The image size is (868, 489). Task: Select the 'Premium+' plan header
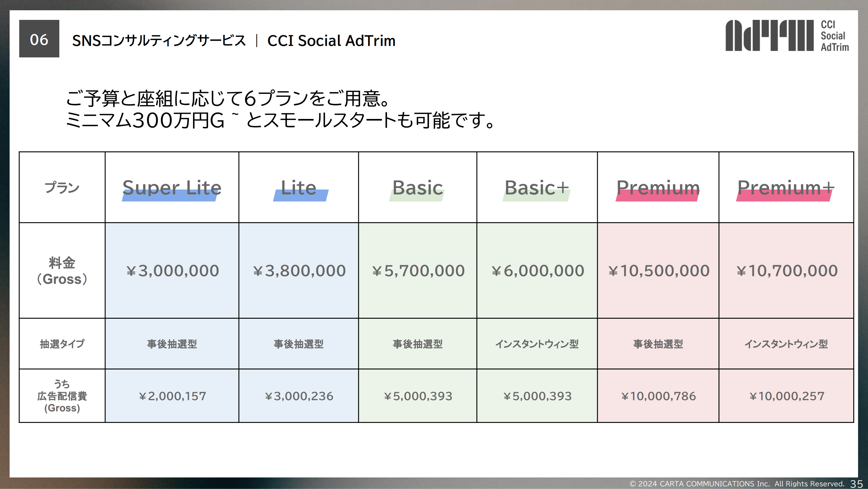(x=786, y=188)
